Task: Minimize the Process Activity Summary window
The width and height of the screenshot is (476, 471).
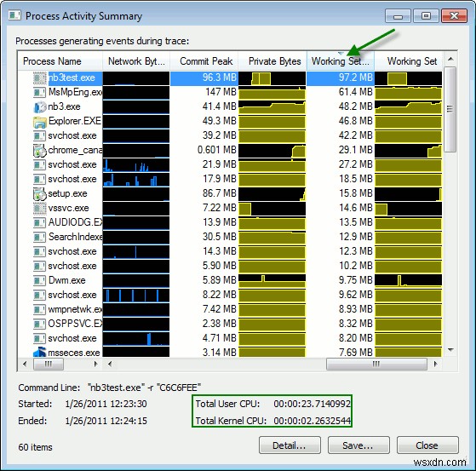Action: click(398, 16)
